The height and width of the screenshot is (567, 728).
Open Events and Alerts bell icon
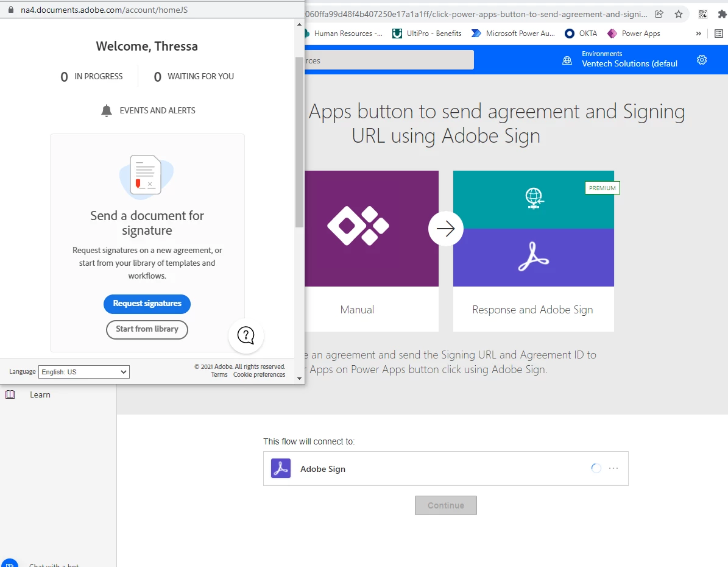(107, 110)
